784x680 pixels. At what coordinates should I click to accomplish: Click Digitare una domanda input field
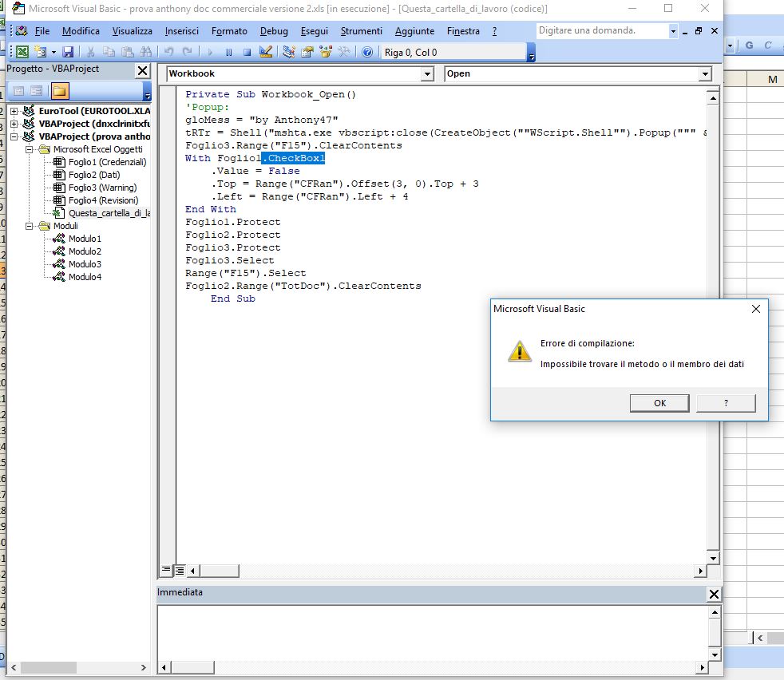pyautogui.click(x=602, y=31)
